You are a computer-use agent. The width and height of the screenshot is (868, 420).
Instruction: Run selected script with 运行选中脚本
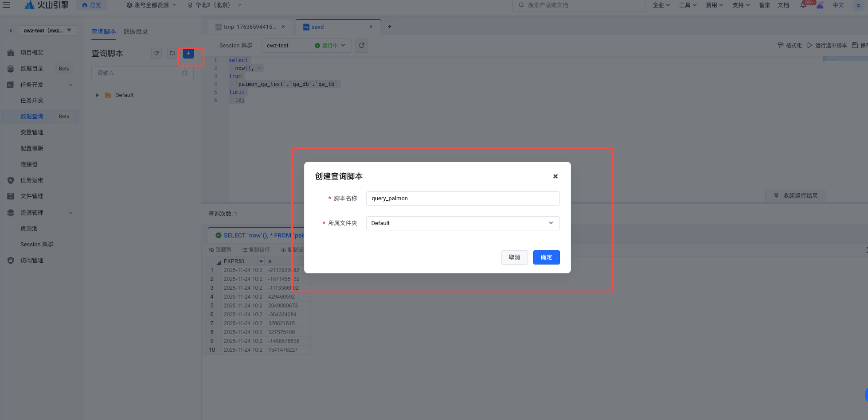pyautogui.click(x=827, y=45)
